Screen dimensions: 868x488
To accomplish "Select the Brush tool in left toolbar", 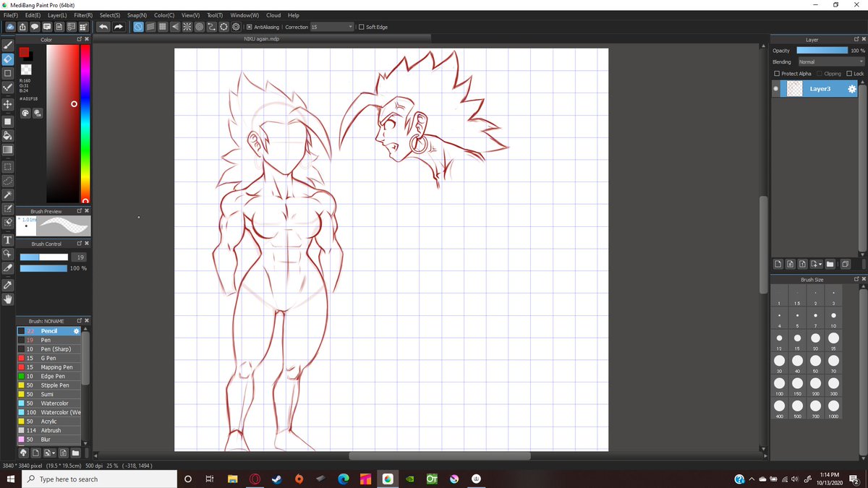I will click(8, 44).
